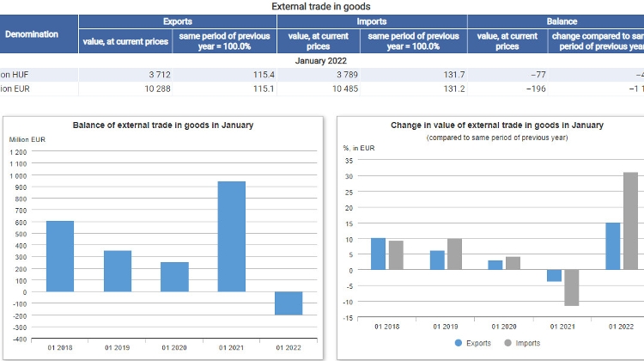
Task: Click the Denomination column header
Action: tap(32, 34)
